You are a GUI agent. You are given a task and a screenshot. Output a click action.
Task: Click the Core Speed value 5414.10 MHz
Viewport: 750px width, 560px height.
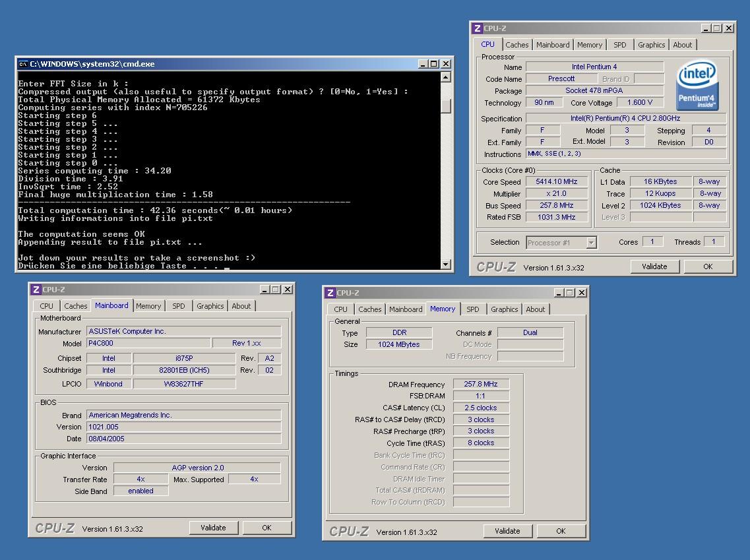[x=557, y=182]
